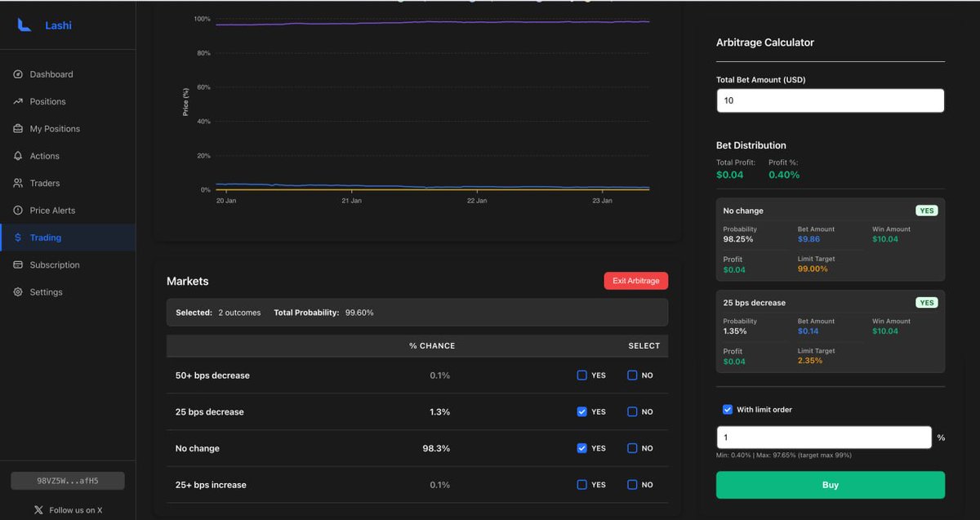The image size is (980, 520).
Task: Click the SELECT column header
Action: 644,346
